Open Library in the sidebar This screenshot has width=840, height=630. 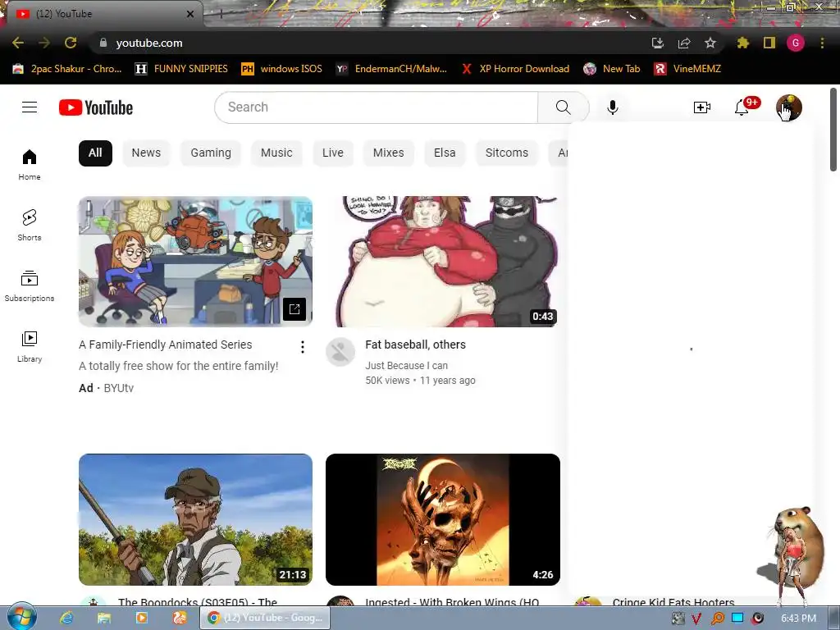30,347
